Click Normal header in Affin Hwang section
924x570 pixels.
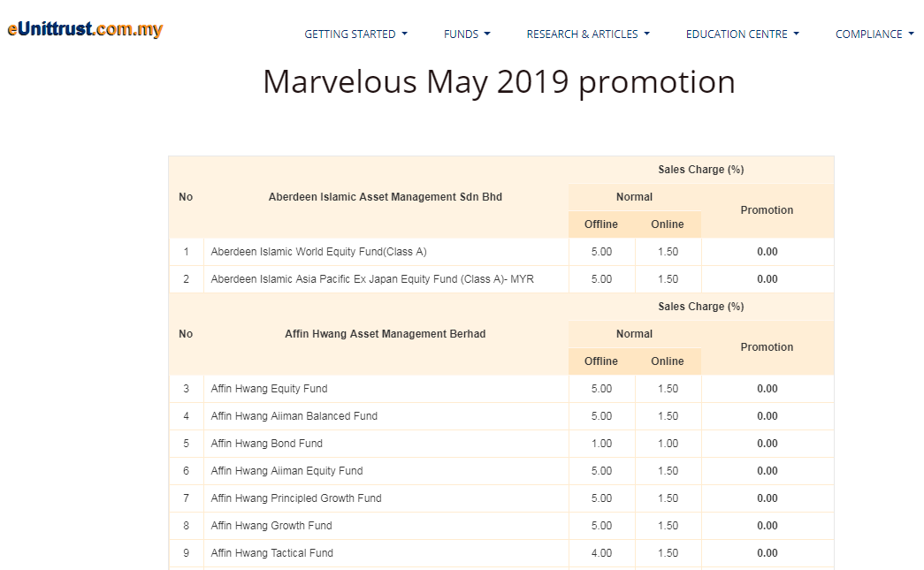point(635,334)
